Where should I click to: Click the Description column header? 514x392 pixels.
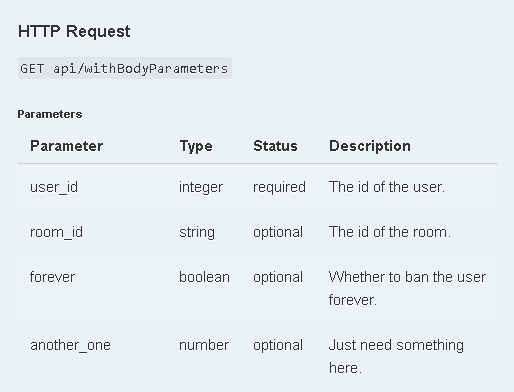click(370, 146)
